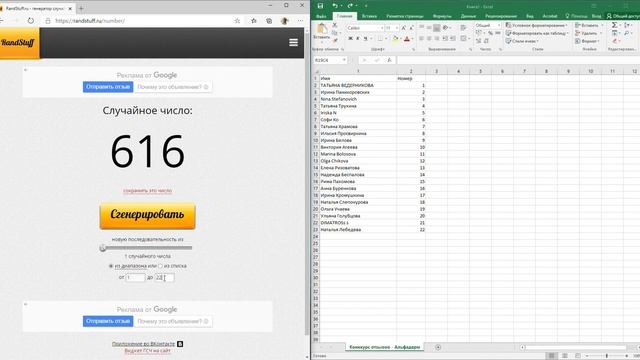Switch to the Вид ribbon tab
Image resolution: width=640 pixels, height=360 pixels.
pos(529,16)
